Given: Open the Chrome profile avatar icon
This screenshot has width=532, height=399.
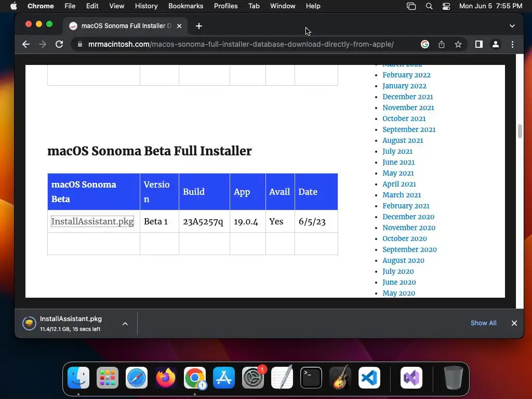Looking at the screenshot, I should click(495, 44).
